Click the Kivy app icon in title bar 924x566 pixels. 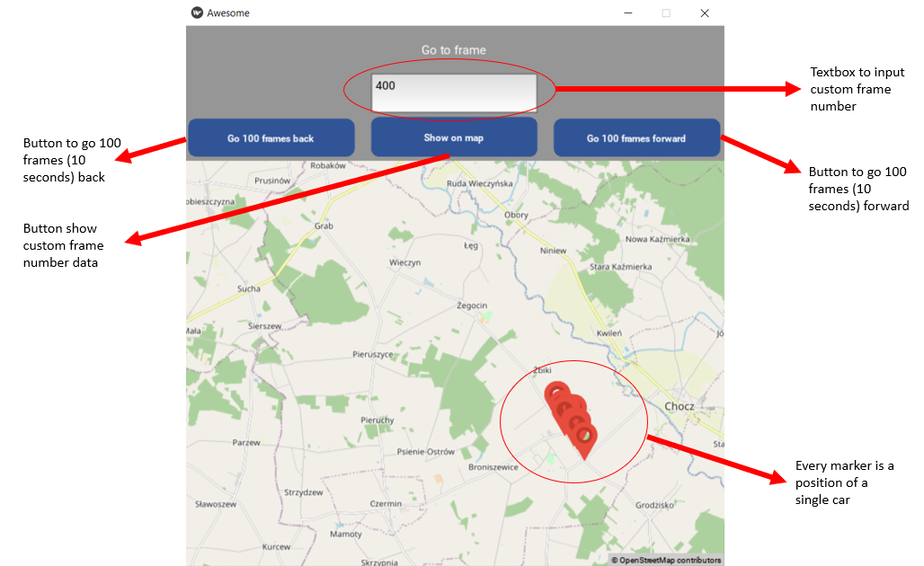point(197,13)
